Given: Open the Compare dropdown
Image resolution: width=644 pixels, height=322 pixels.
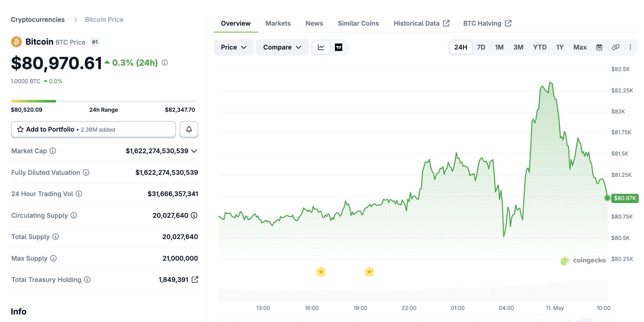Looking at the screenshot, I should pyautogui.click(x=282, y=47).
